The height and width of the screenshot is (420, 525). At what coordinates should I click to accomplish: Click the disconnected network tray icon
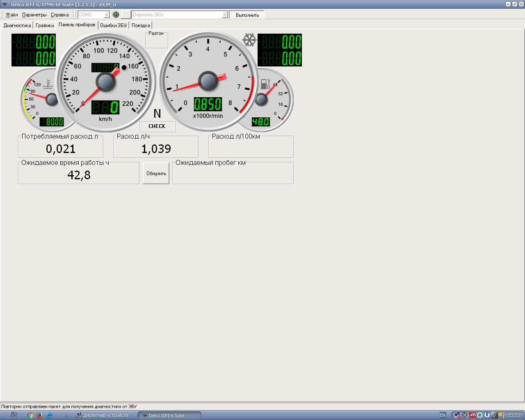pos(457,415)
